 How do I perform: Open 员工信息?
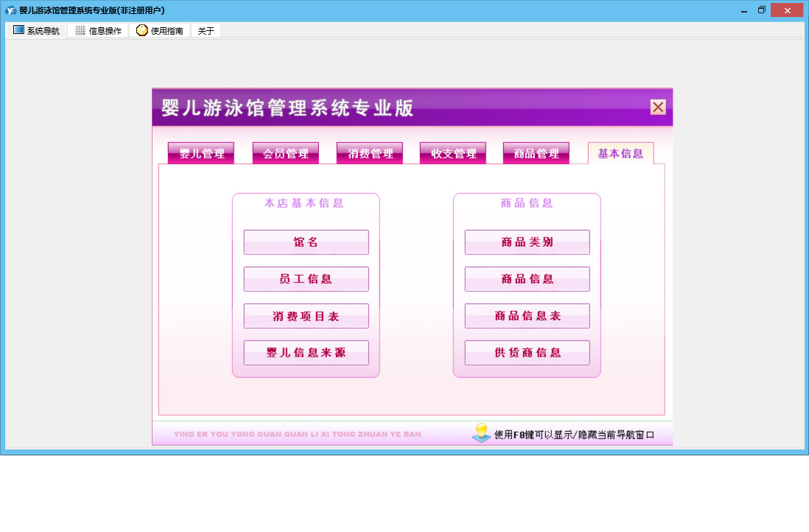pos(307,279)
